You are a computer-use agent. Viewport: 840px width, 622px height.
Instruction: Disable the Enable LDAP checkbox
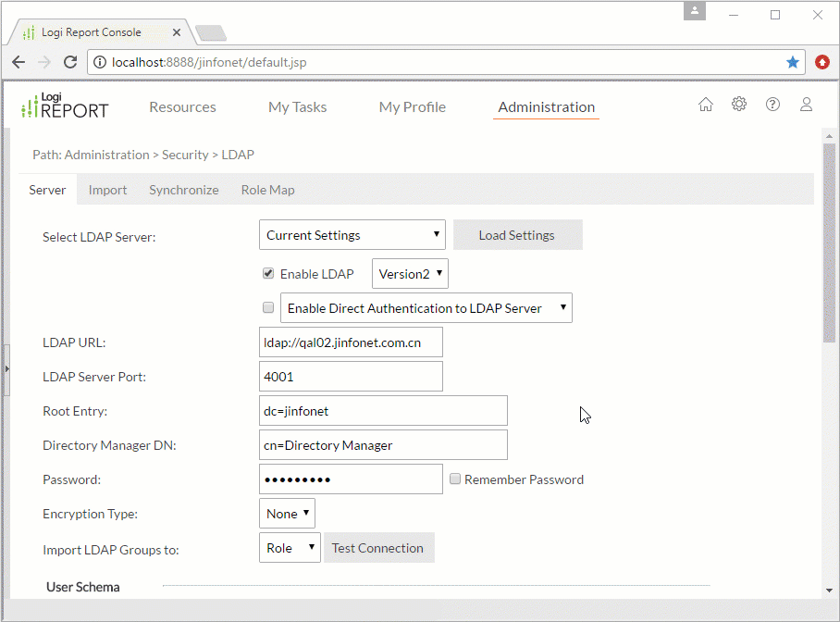point(268,273)
